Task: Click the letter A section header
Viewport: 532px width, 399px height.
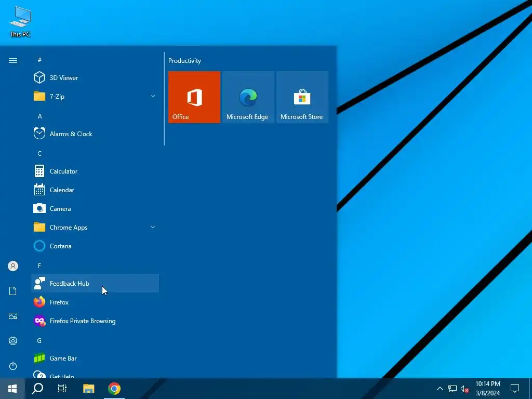Action: click(39, 116)
